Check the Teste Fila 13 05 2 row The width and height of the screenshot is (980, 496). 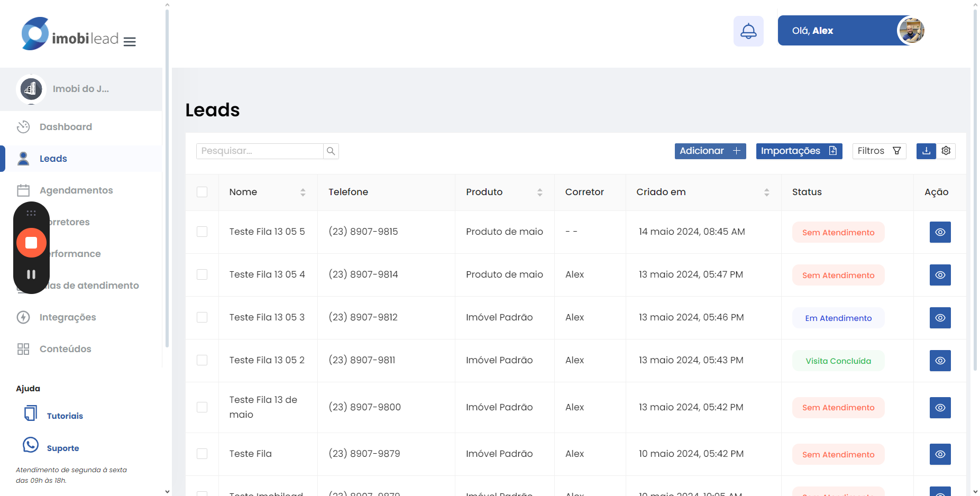[x=202, y=360]
